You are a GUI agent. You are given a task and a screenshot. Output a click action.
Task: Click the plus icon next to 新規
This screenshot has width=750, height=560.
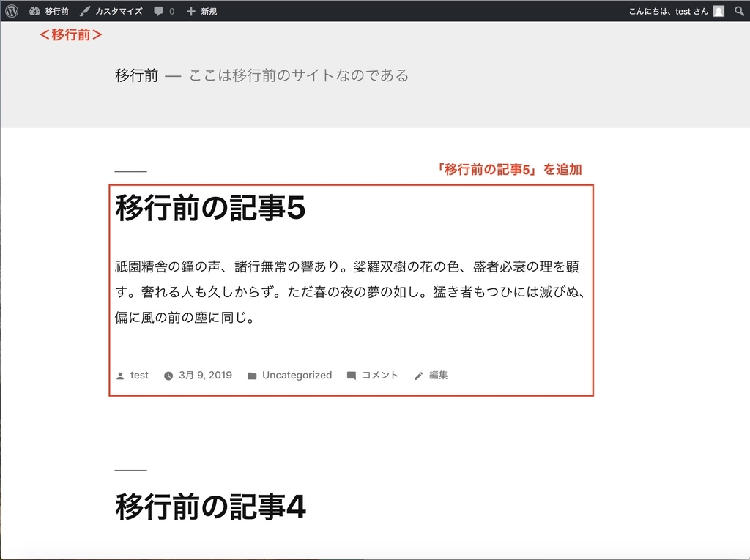(x=190, y=10)
